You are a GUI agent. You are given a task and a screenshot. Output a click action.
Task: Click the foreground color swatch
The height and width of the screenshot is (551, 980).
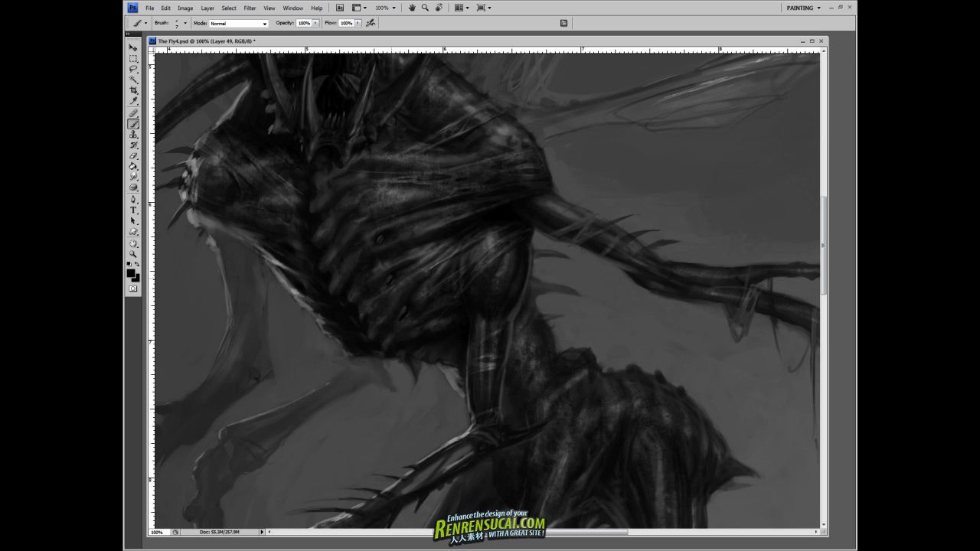coord(131,273)
